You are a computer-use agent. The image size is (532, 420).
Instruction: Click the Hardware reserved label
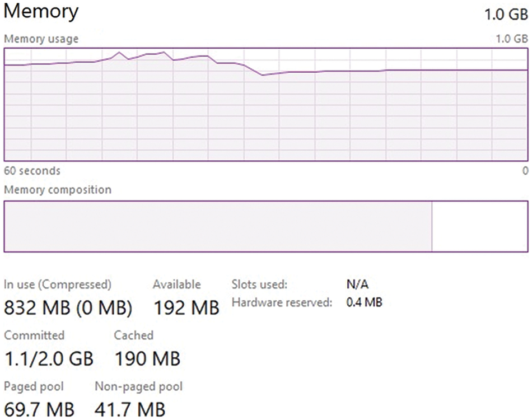click(282, 303)
